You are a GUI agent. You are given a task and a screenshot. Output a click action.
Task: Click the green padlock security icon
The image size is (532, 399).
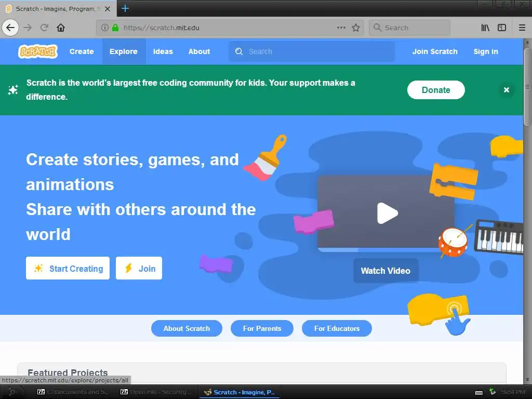pyautogui.click(x=115, y=28)
